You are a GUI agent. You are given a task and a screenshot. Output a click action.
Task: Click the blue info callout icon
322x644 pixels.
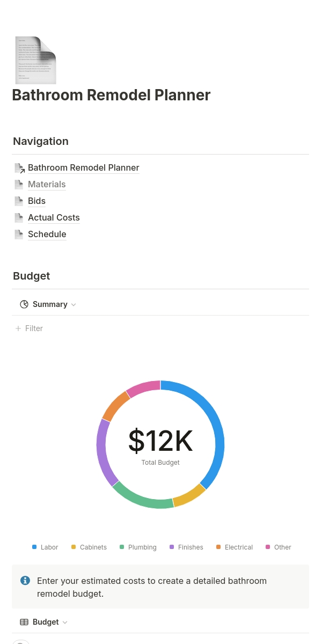coord(25,580)
